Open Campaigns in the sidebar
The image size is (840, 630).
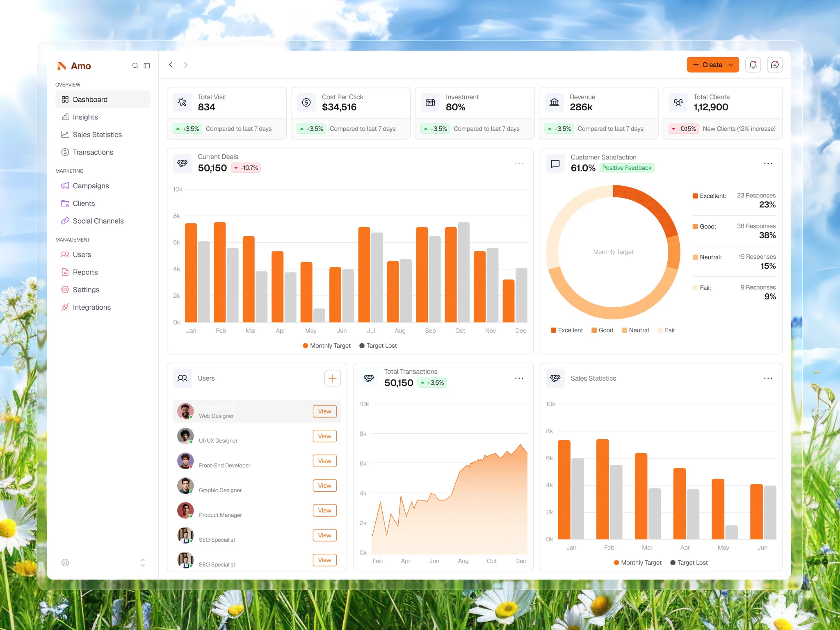coord(103,186)
